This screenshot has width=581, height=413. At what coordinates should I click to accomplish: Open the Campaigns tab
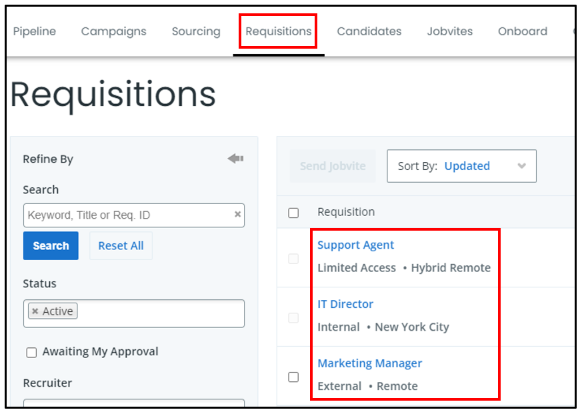[x=114, y=31]
